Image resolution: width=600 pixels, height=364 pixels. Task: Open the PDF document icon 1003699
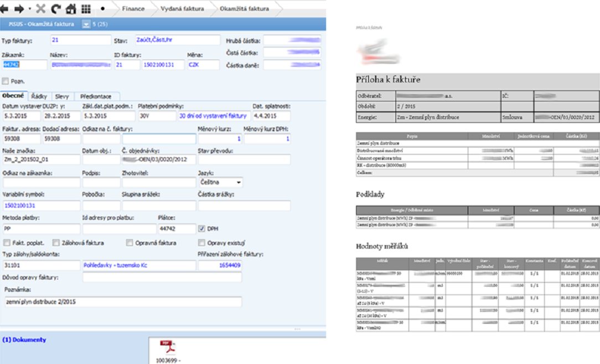(x=168, y=347)
